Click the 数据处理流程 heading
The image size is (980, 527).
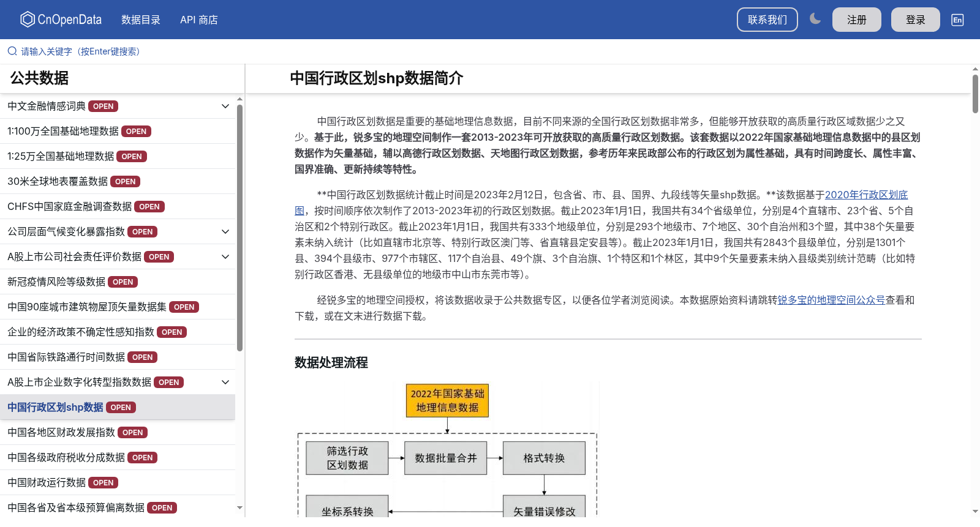[331, 362]
